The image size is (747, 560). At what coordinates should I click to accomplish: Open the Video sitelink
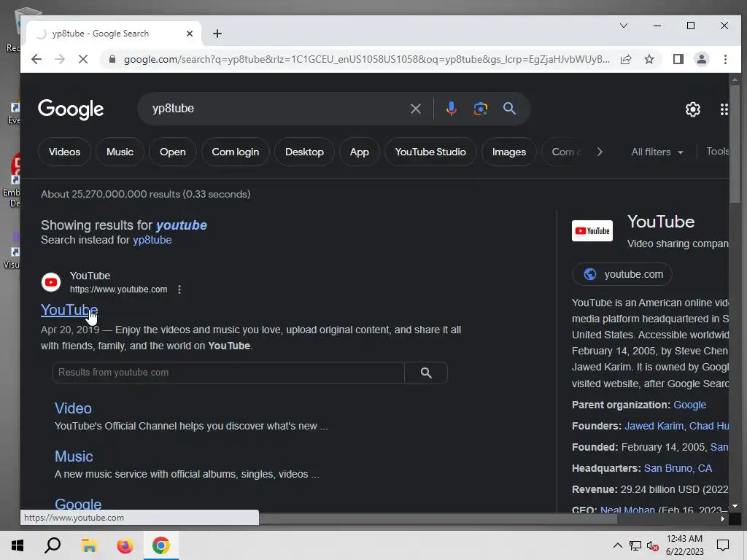point(73,408)
